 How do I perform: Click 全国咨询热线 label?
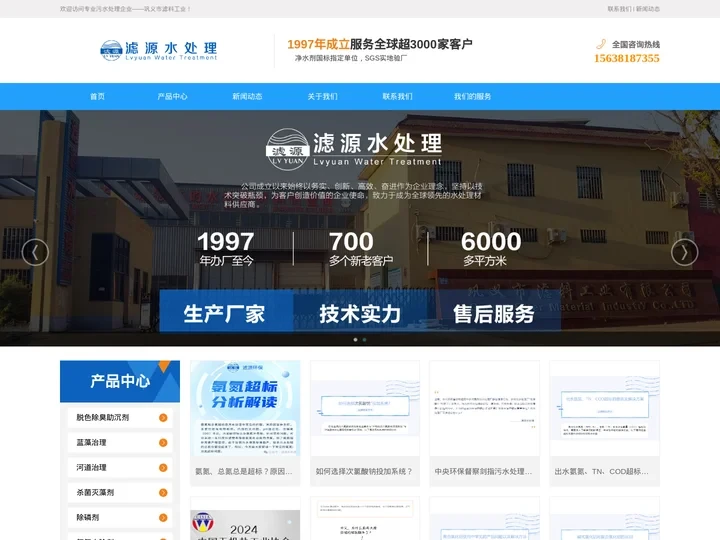tap(636, 45)
